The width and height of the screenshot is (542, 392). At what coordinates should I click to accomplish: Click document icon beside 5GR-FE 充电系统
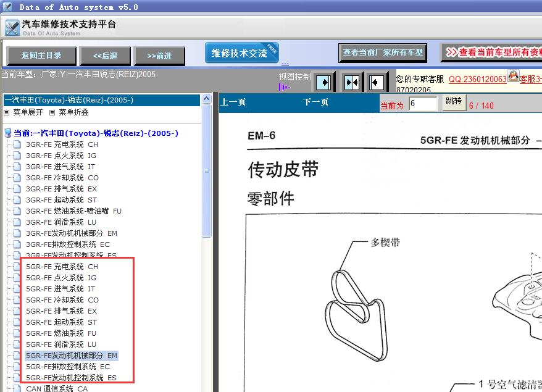coord(17,266)
